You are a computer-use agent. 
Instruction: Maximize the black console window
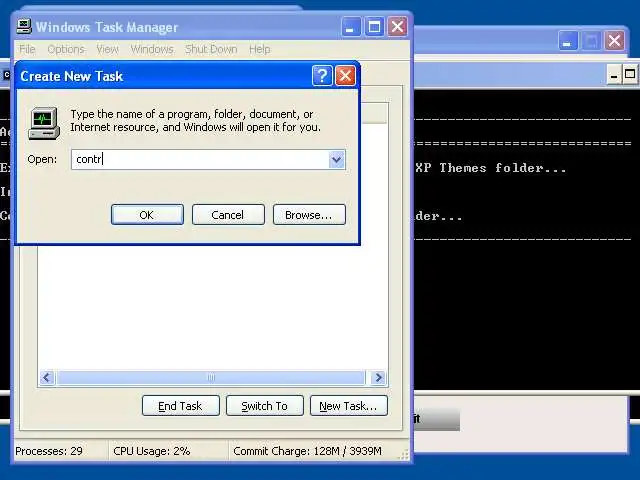pyautogui.click(x=630, y=75)
